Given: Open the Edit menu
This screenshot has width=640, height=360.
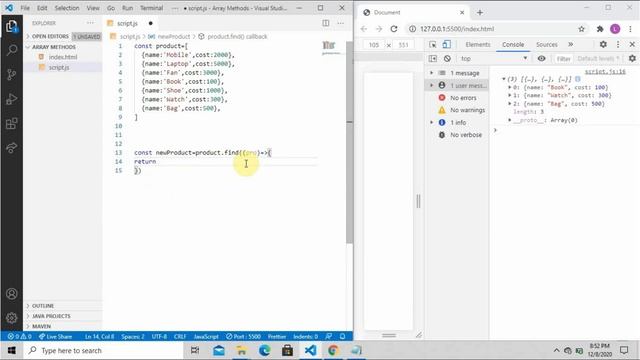Looking at the screenshot, I should (x=42, y=8).
